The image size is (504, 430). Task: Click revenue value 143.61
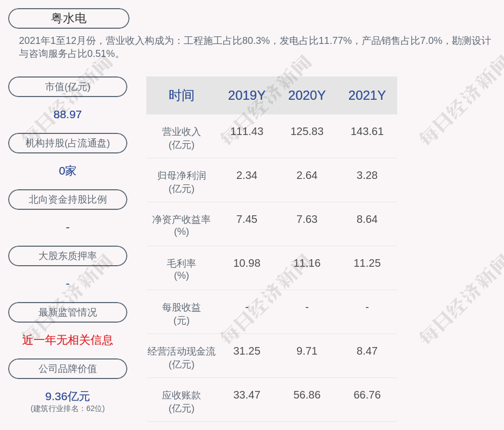[x=367, y=131]
